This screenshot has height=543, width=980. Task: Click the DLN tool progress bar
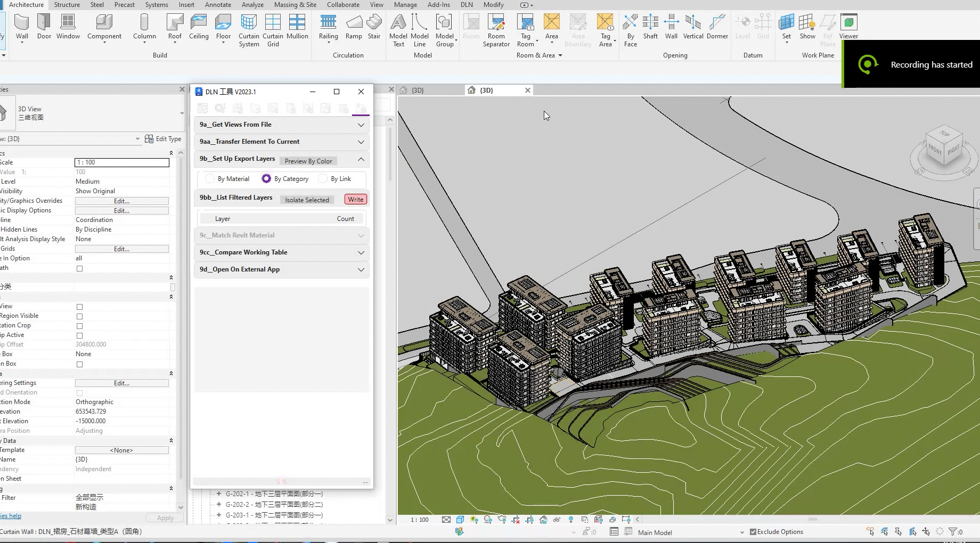[282, 482]
